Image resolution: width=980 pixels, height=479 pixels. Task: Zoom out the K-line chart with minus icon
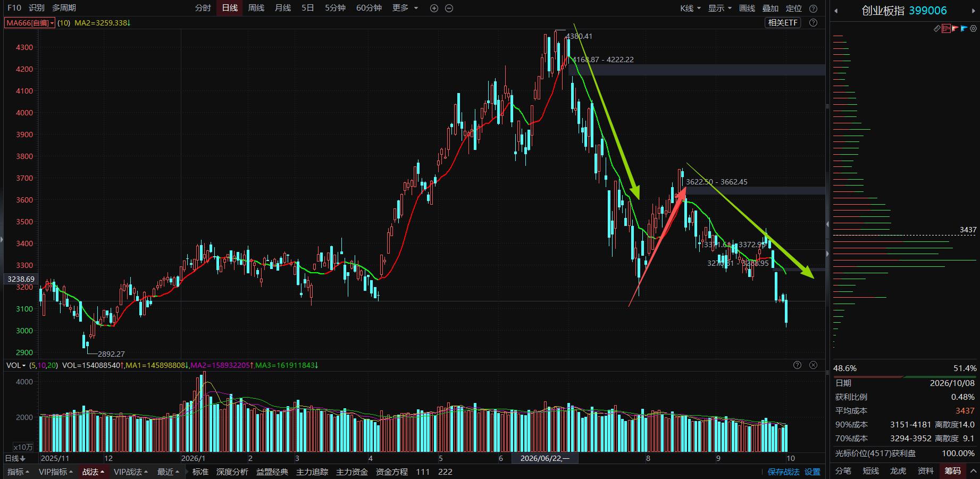click(x=449, y=8)
